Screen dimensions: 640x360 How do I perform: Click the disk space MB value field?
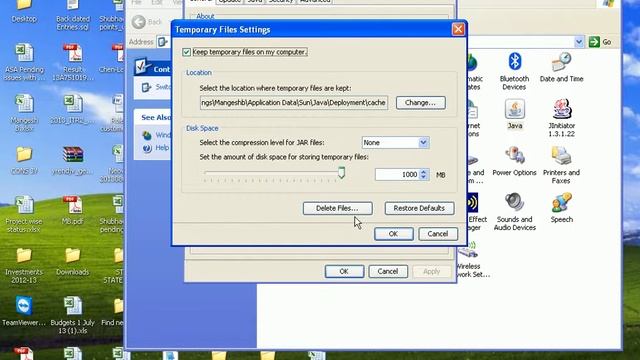click(x=397, y=175)
